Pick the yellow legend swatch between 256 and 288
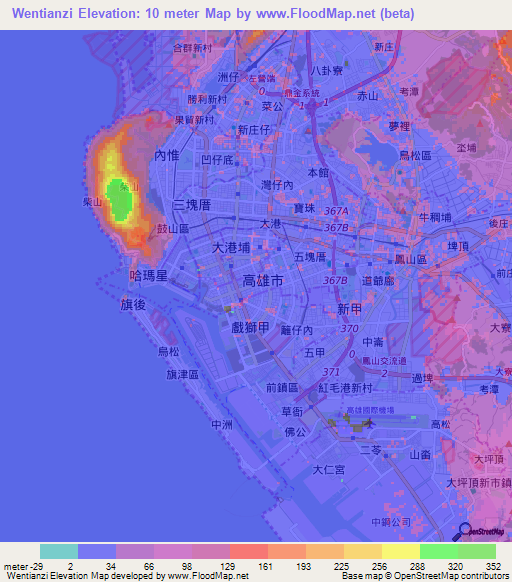Screen dimensions: 512x582 point(401,552)
